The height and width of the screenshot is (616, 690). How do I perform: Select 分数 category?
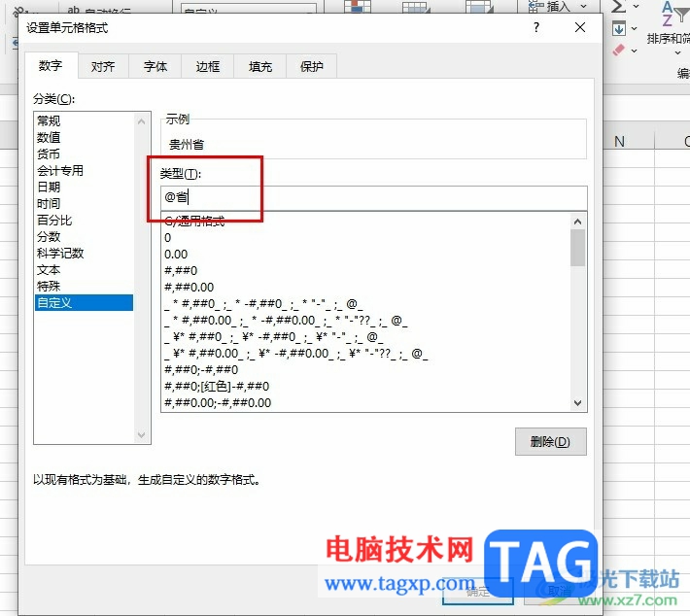[84, 237]
